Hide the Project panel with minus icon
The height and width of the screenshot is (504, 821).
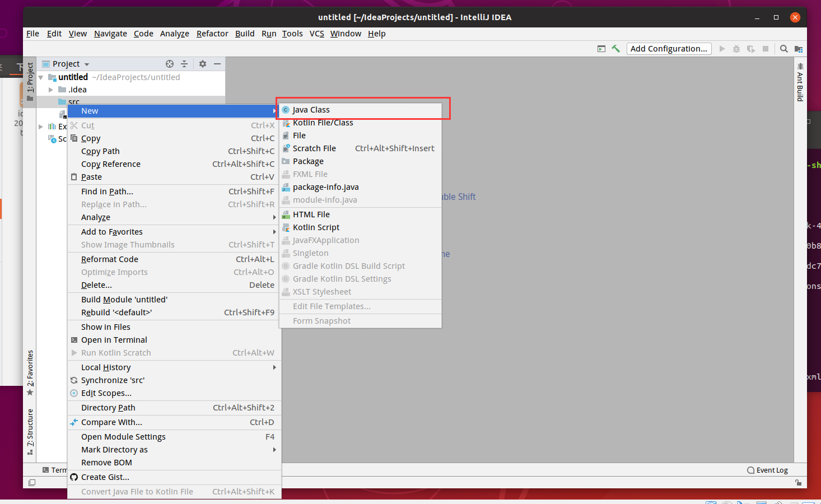coord(217,64)
